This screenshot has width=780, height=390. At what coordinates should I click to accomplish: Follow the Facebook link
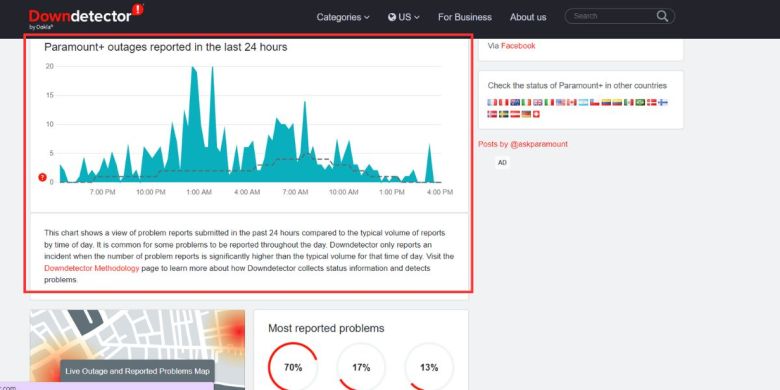click(518, 46)
